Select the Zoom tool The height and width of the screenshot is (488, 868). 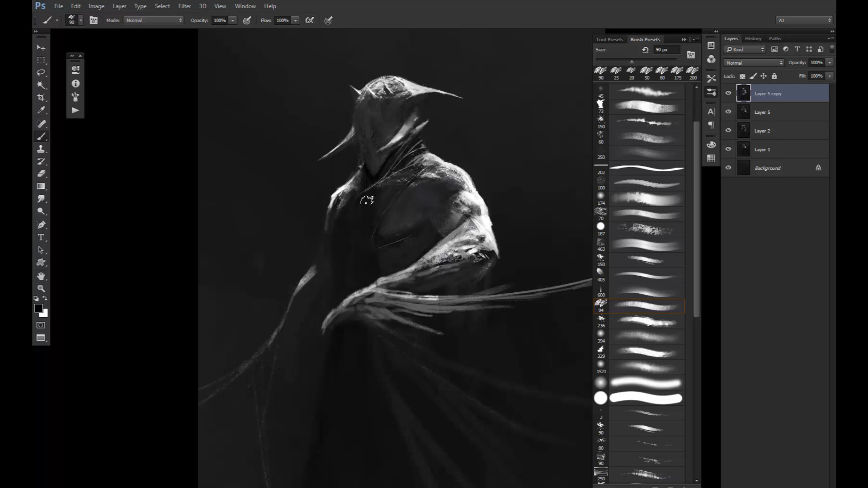[41, 288]
